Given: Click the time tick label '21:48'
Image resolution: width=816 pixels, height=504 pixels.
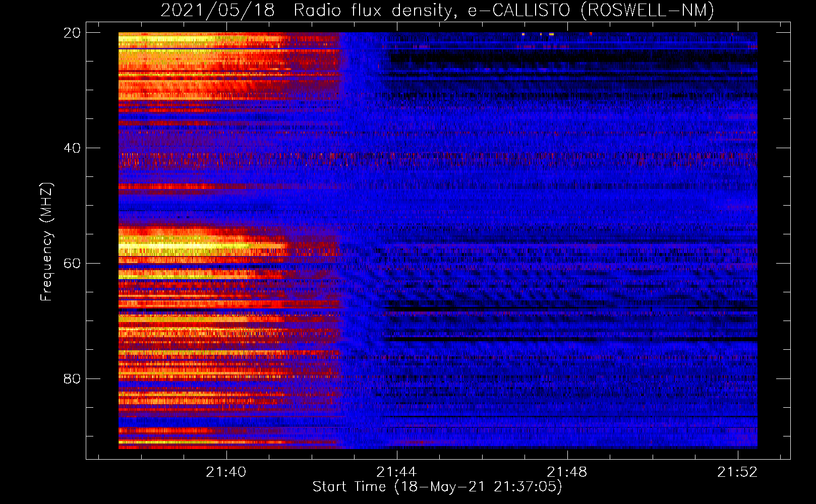Looking at the screenshot, I should coord(567,472).
